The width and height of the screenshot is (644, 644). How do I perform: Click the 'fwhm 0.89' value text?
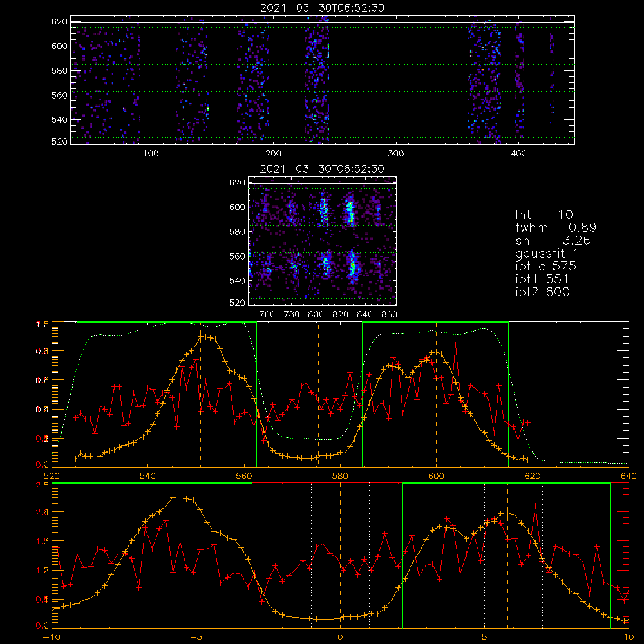pyautogui.click(x=555, y=227)
